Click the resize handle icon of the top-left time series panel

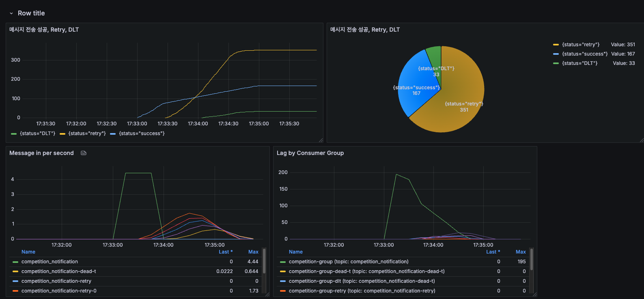pos(321,140)
